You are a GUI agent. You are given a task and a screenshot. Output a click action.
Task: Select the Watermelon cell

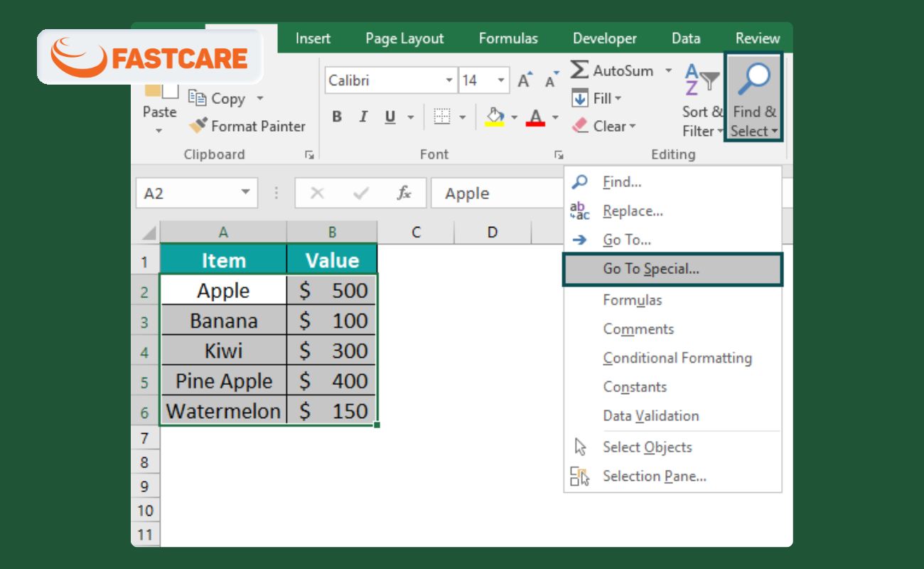pyautogui.click(x=223, y=411)
